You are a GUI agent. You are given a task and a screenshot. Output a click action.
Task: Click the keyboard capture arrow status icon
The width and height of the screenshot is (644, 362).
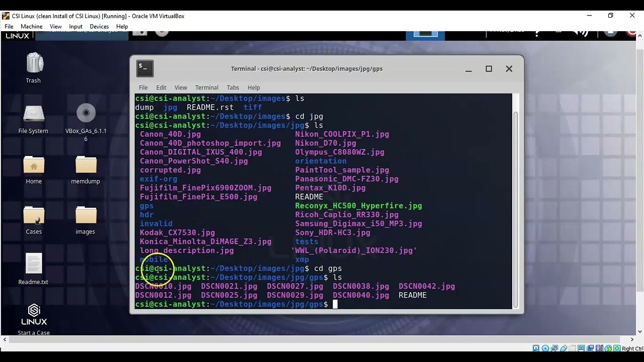617,348
